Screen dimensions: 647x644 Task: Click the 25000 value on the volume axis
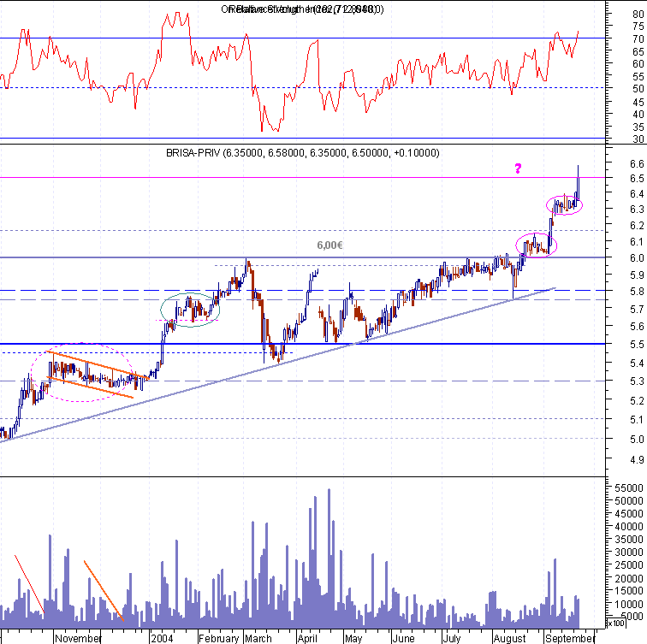[629, 564]
